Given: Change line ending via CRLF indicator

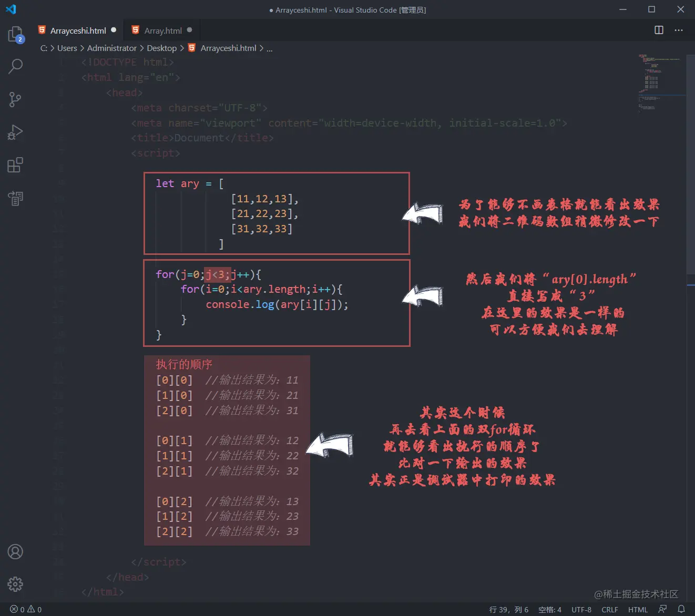Looking at the screenshot, I should click(610, 609).
